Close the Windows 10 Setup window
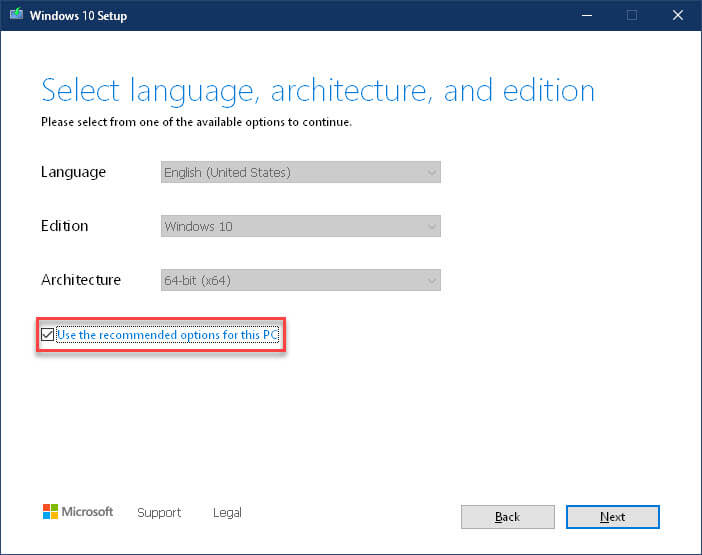 (678, 16)
